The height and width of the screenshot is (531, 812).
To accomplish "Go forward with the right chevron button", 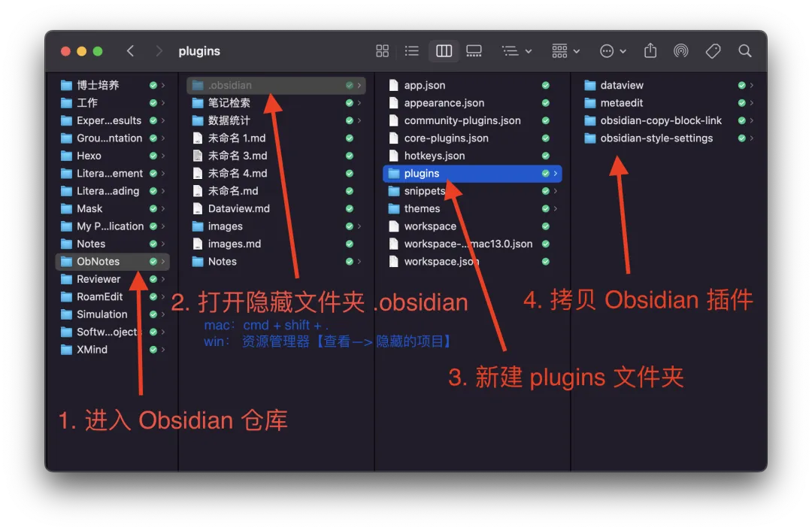I will pos(159,51).
